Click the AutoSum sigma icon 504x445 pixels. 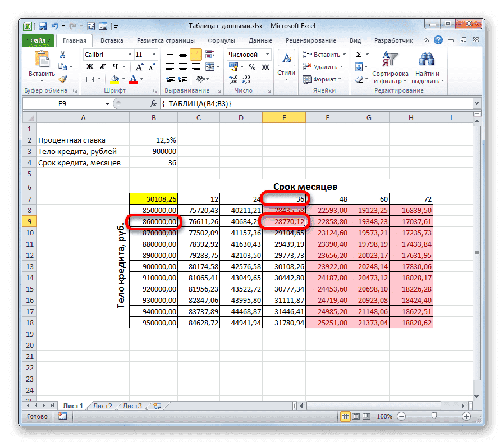(x=358, y=53)
